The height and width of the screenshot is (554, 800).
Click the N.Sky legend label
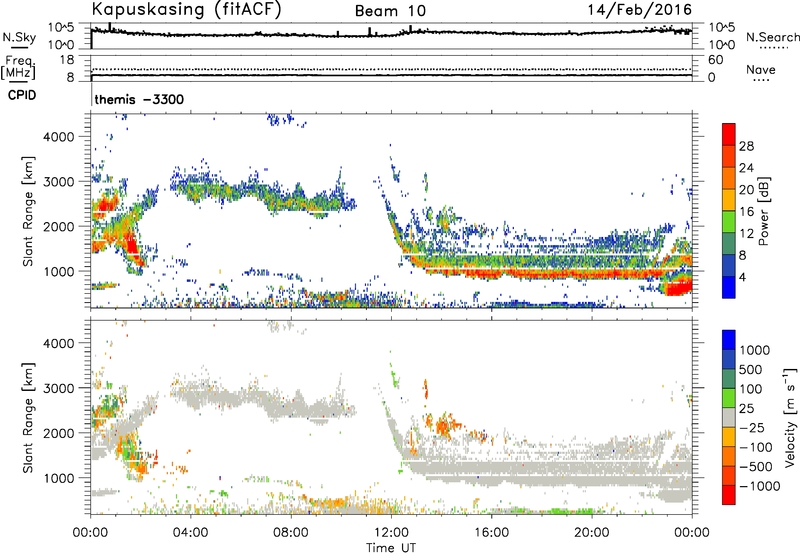19,37
